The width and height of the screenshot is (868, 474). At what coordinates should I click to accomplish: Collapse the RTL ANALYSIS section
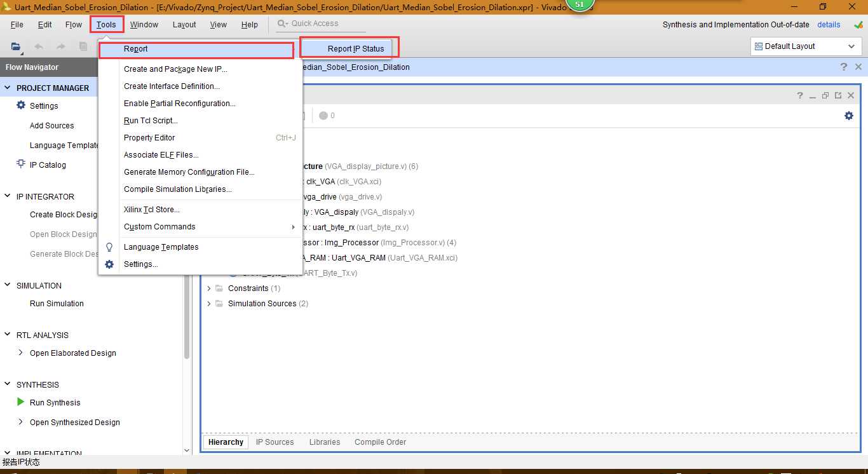click(x=8, y=335)
